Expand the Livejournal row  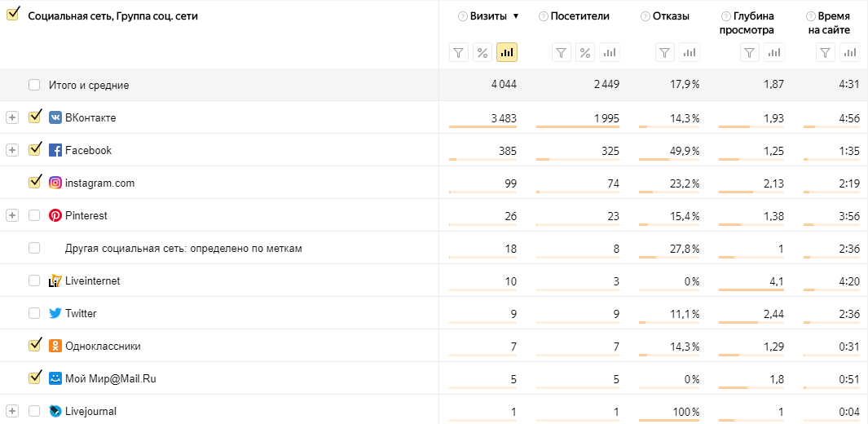11,411
